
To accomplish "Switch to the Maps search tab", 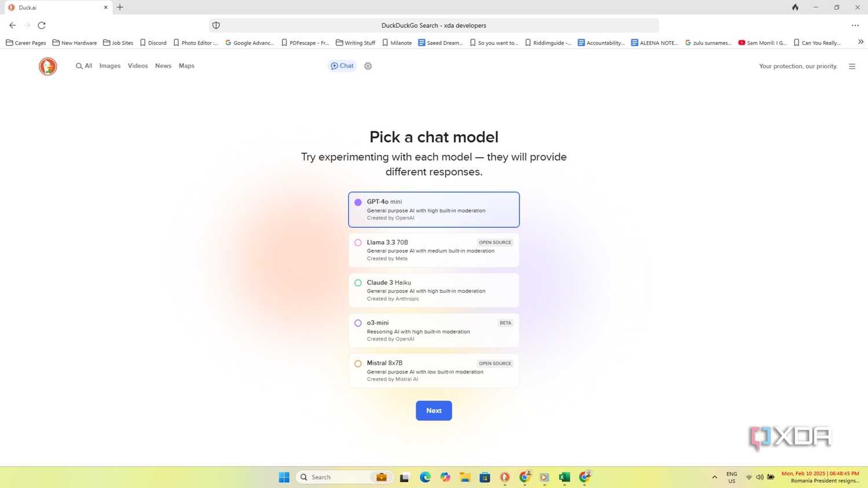I will coord(186,66).
